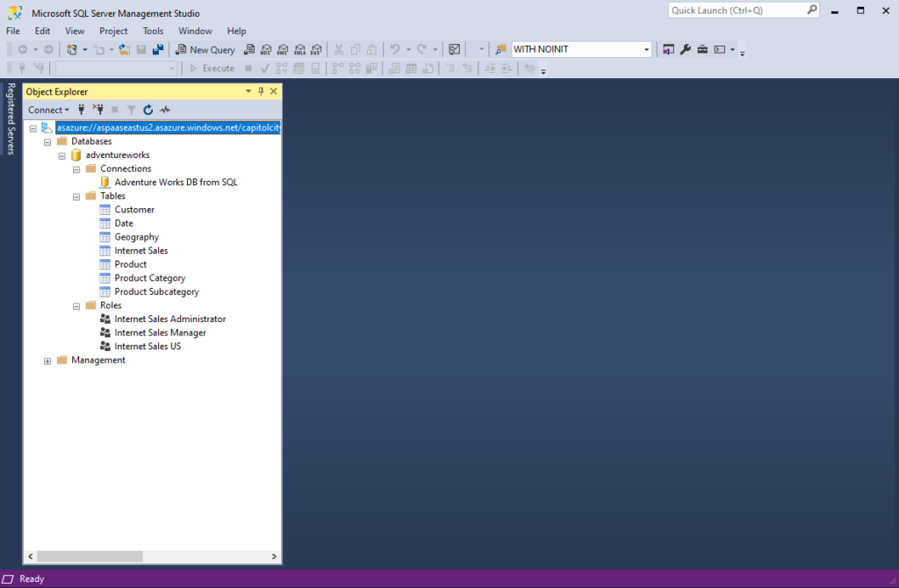Screen dimensions: 899x588
Task: Save the current file with the Save icon
Action: click(140, 49)
